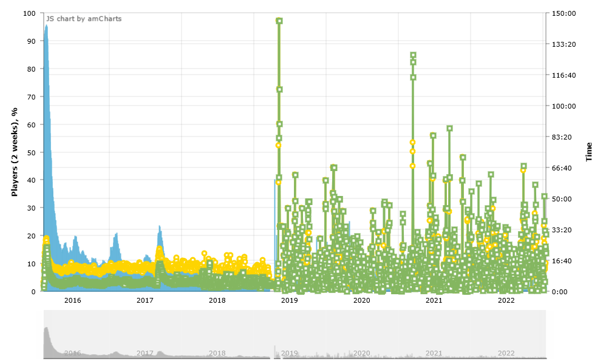
Task: Select the green peak marker near 58% in 2021
Action: 449,129
